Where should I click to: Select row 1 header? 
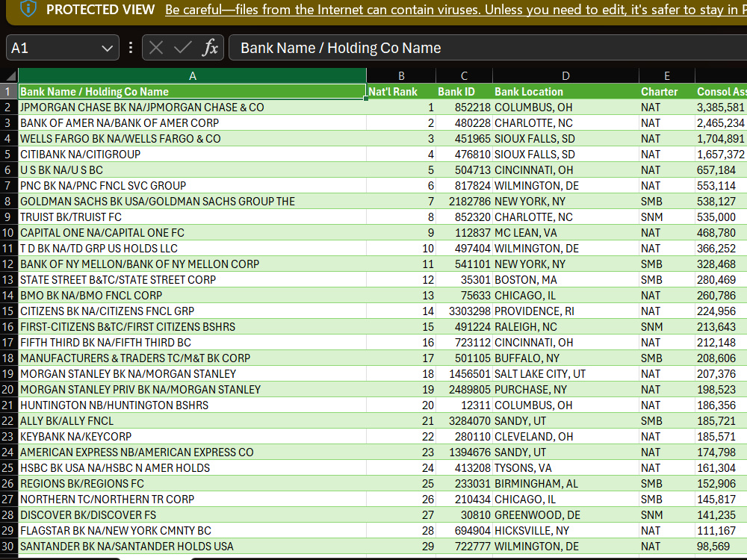click(x=8, y=91)
